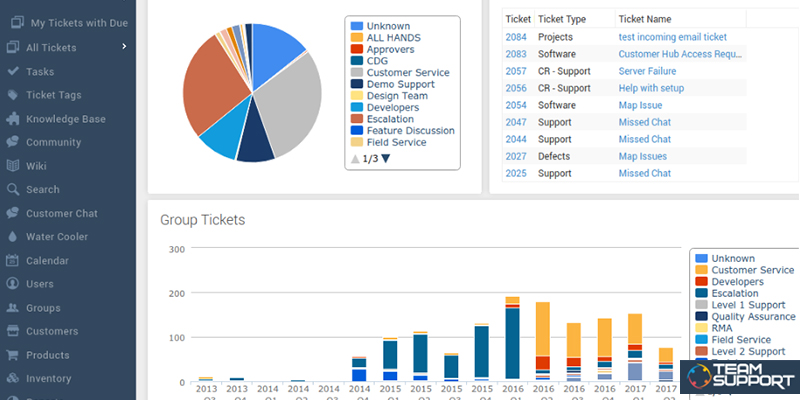Click the Search magnifier icon
Screen dimensions: 800x400
(12, 189)
